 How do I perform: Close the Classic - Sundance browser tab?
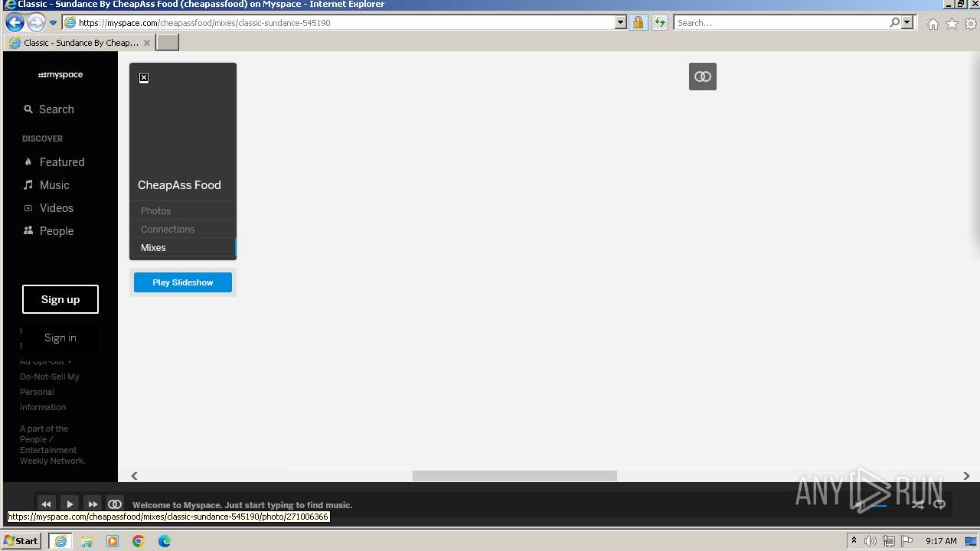point(147,43)
